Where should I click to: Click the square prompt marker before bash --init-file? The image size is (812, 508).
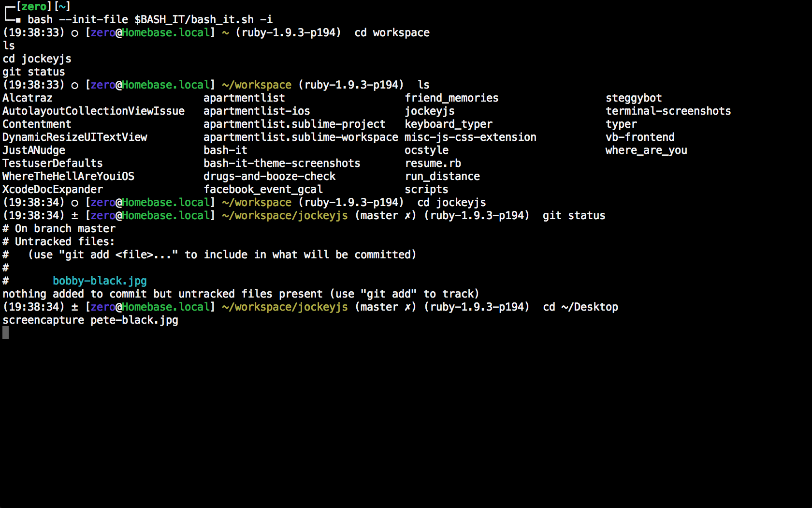coord(18,20)
